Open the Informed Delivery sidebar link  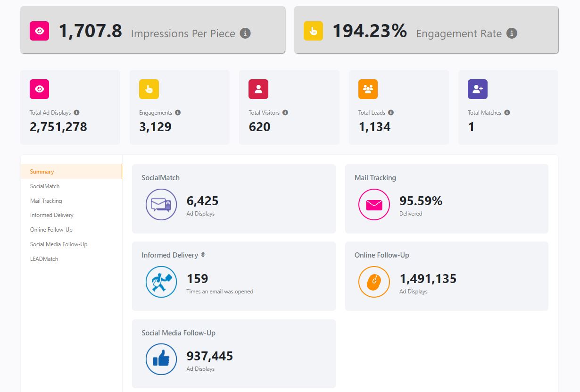[51, 215]
